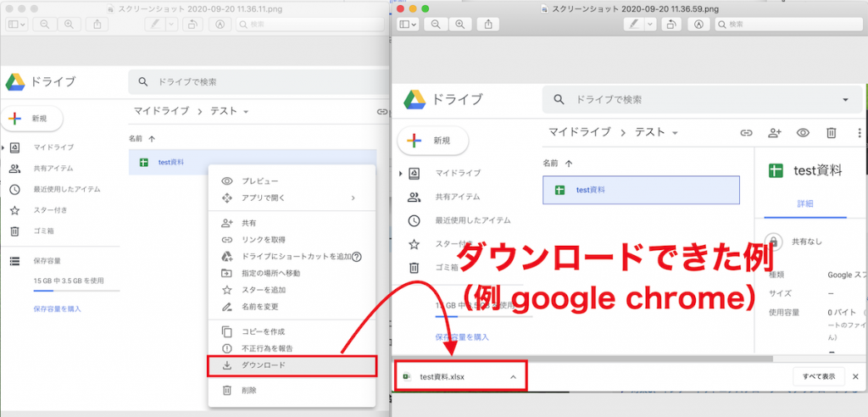This screenshot has width=868, height=417.
Task: Click rotate icon in right Preview window toolbar
Action: tap(671, 25)
